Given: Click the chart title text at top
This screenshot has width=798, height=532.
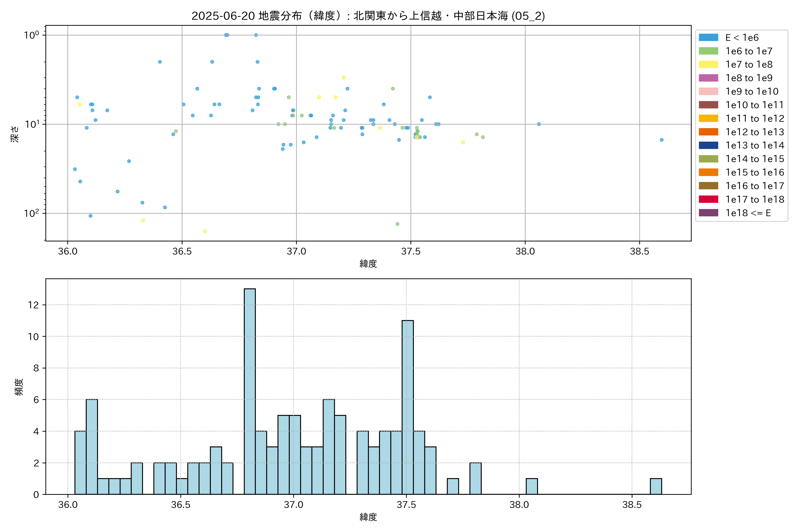Looking at the screenshot, I should pyautogui.click(x=368, y=16).
